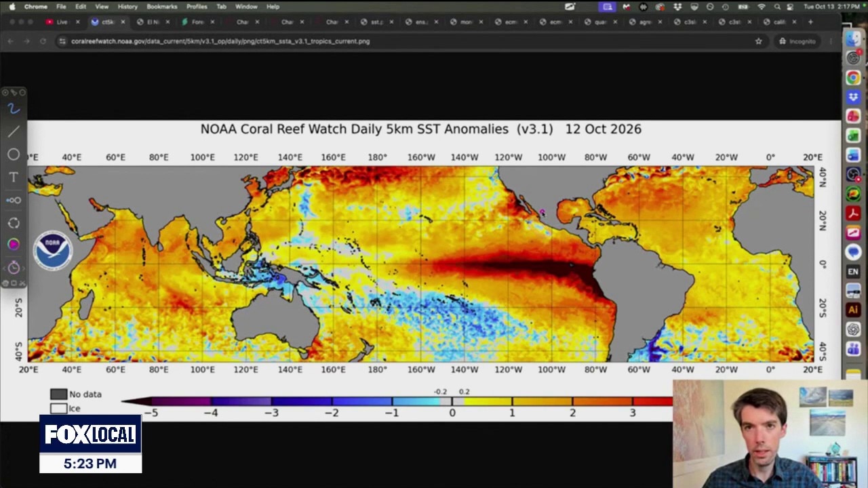Click the Finder icon in the Dock

tap(853, 39)
